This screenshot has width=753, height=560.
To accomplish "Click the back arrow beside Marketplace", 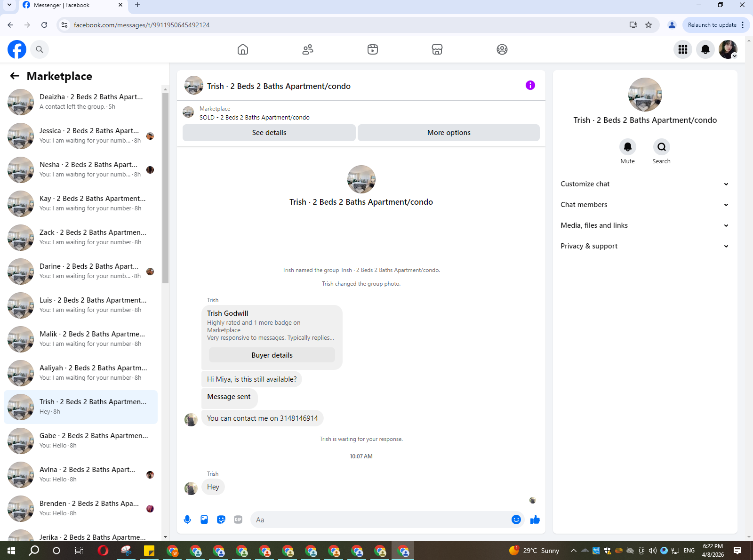I will point(15,76).
